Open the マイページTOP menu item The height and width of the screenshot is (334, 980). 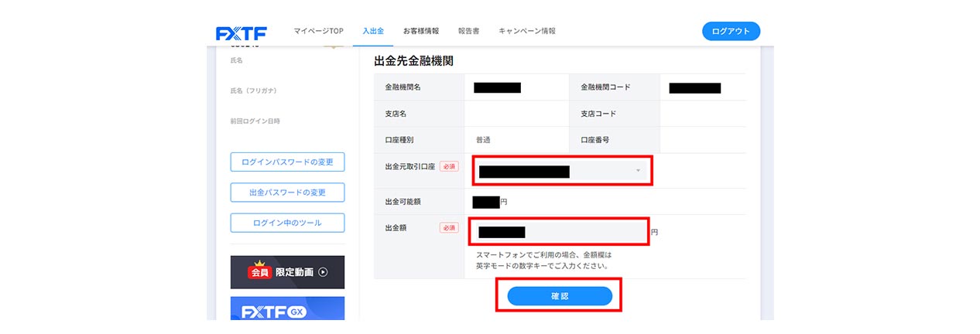(x=318, y=31)
